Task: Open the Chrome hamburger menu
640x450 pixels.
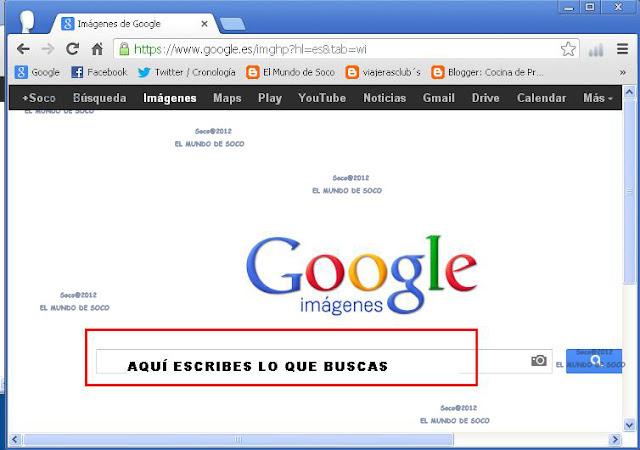Action: (622, 49)
